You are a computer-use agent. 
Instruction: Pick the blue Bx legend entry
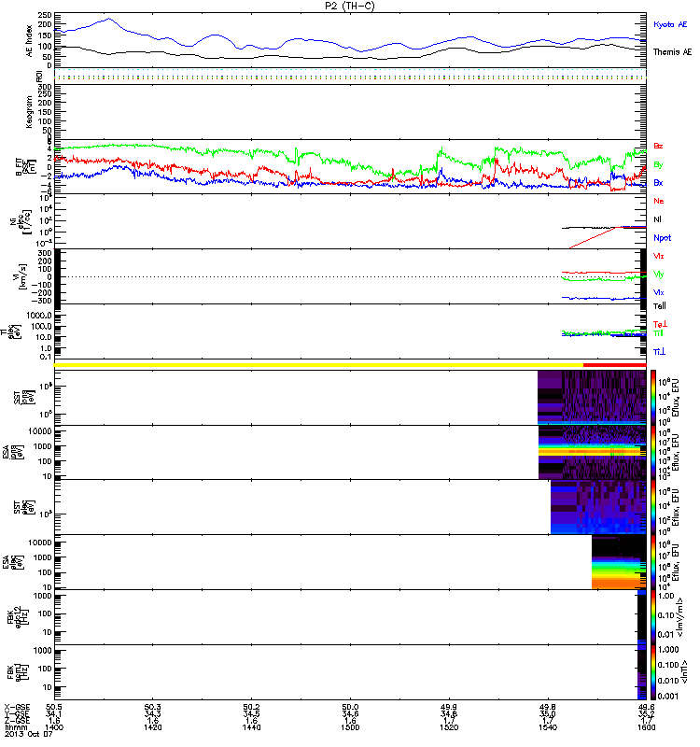(658, 182)
